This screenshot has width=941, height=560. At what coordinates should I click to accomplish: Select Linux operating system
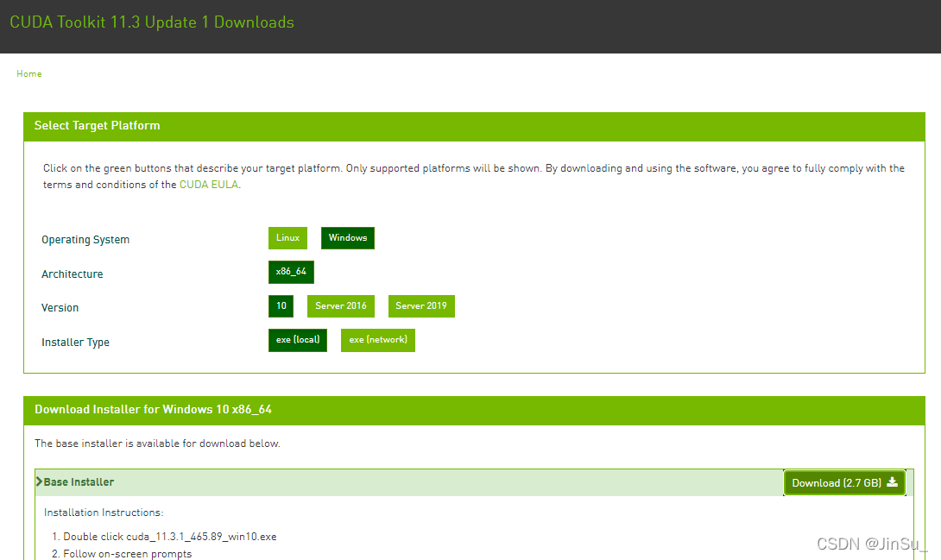click(x=287, y=238)
